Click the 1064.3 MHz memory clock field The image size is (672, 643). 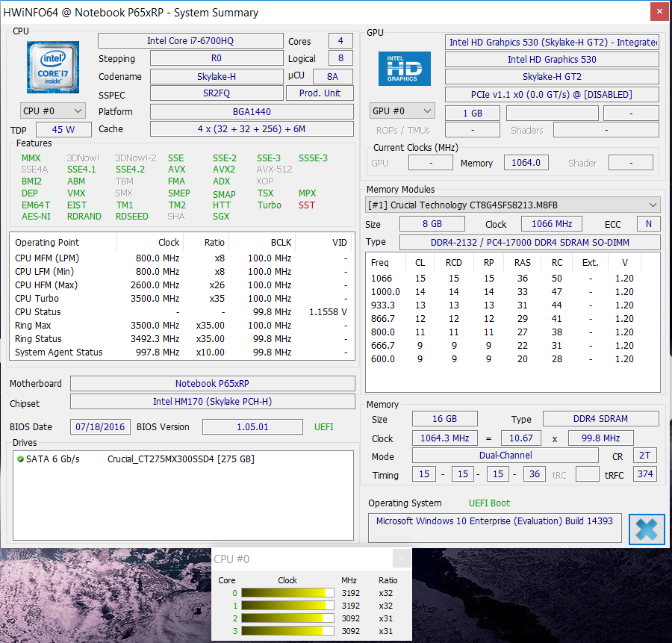pyautogui.click(x=445, y=438)
